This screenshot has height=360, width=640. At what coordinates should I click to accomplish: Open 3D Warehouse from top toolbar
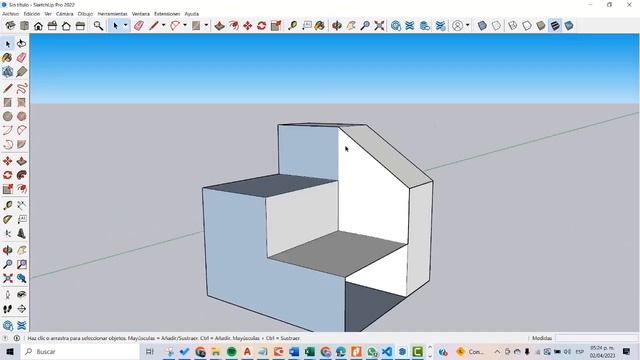coord(396,26)
